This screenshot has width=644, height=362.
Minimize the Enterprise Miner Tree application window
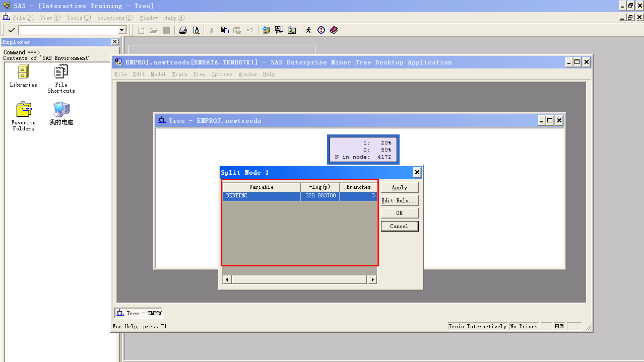(569, 62)
